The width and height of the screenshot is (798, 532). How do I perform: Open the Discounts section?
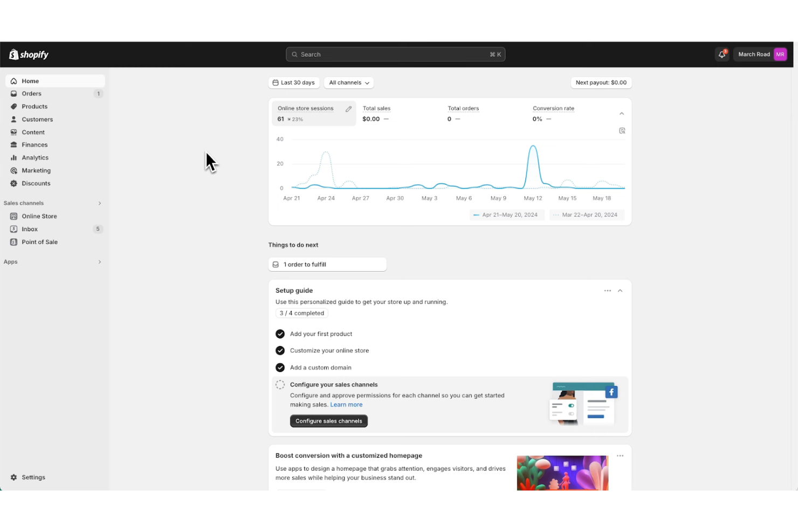36,183
